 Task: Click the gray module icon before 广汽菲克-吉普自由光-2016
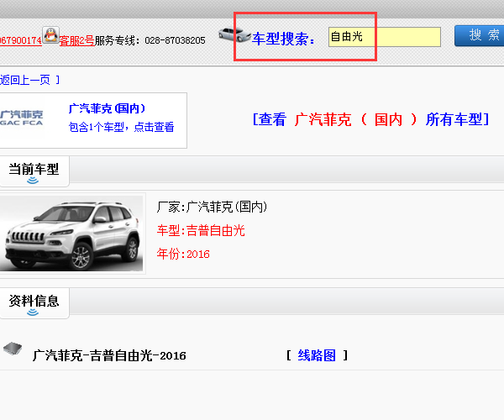click(x=13, y=349)
